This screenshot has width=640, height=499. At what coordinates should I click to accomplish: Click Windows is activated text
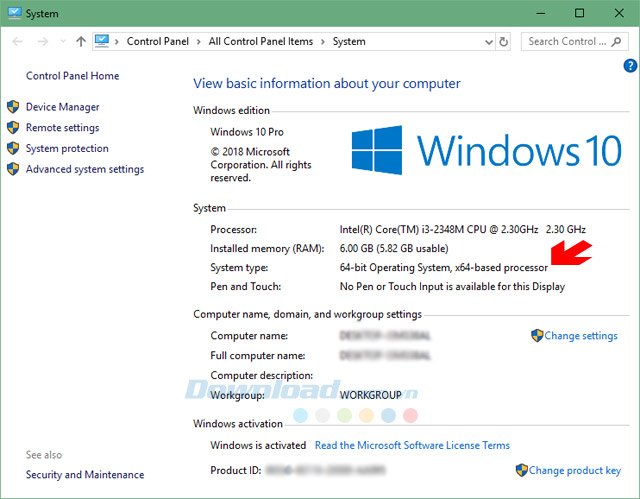coord(258,446)
